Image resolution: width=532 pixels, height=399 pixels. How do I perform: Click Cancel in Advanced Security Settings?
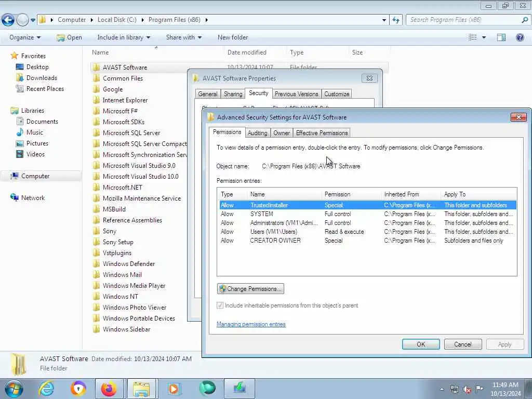tap(463, 344)
